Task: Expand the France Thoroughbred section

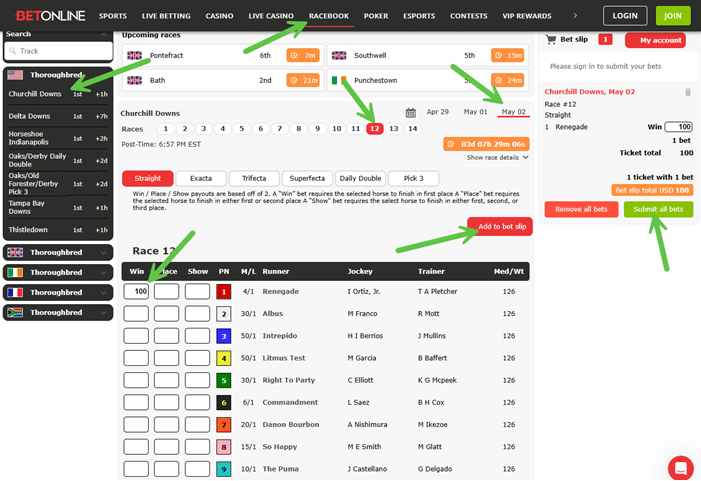Action: coord(58,293)
